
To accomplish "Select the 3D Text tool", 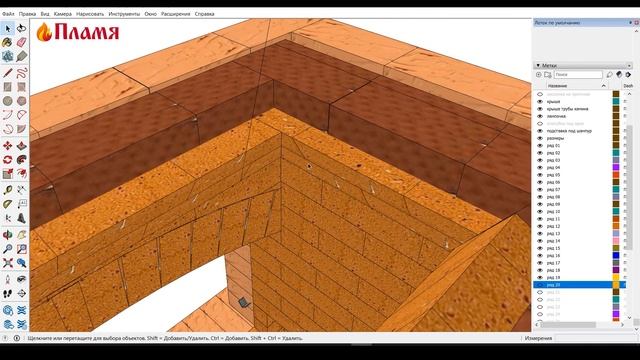I will coord(22,218).
